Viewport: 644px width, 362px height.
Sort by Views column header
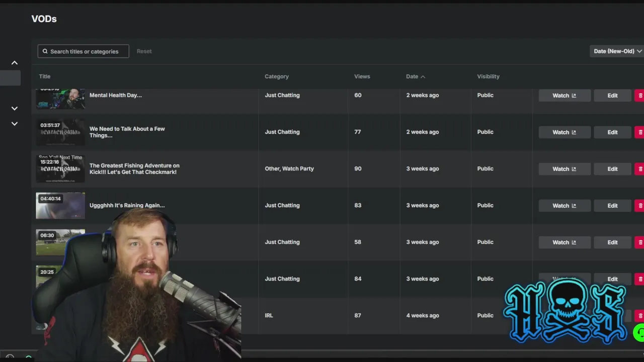(x=362, y=76)
